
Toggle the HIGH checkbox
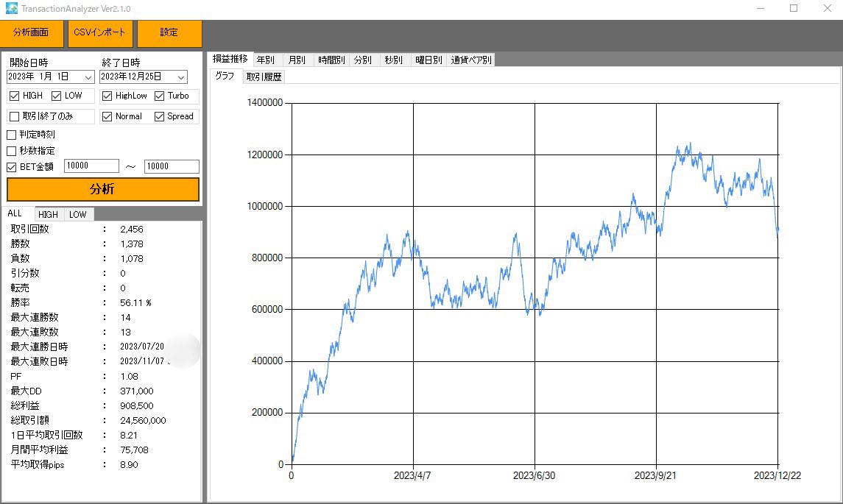pos(15,96)
